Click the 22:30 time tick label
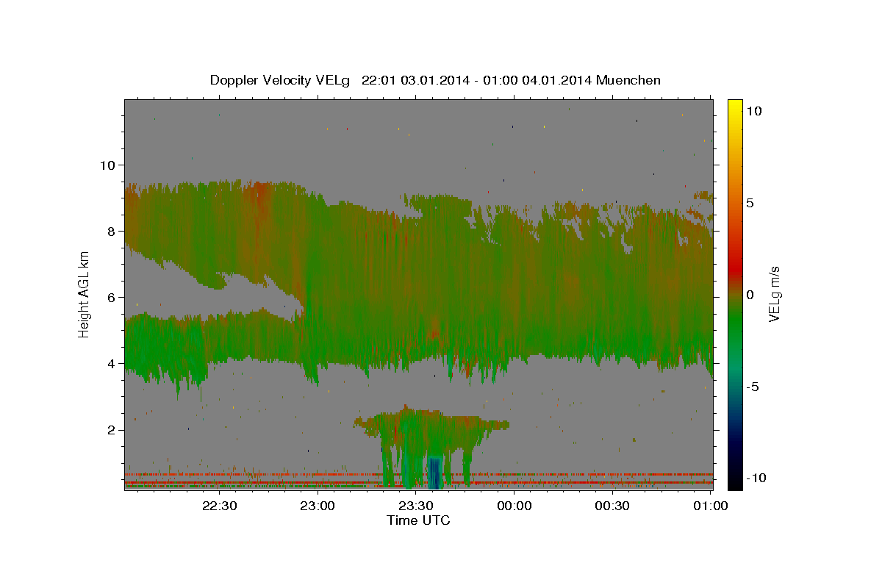The height and width of the screenshot is (588, 882). [x=219, y=506]
